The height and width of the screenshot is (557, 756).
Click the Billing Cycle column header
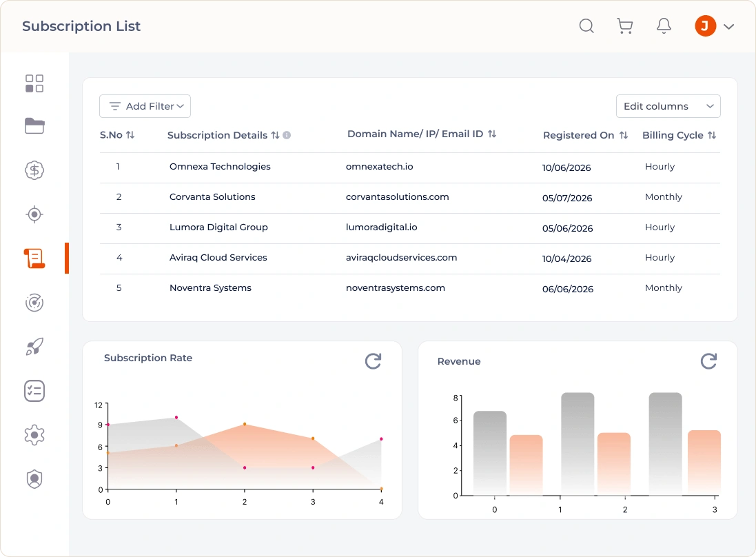[x=673, y=136]
